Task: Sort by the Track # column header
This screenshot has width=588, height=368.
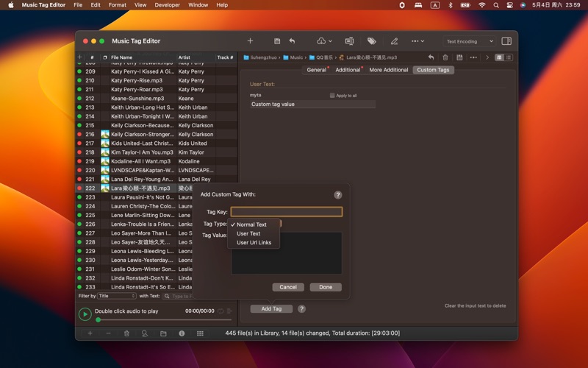Action: [226, 57]
